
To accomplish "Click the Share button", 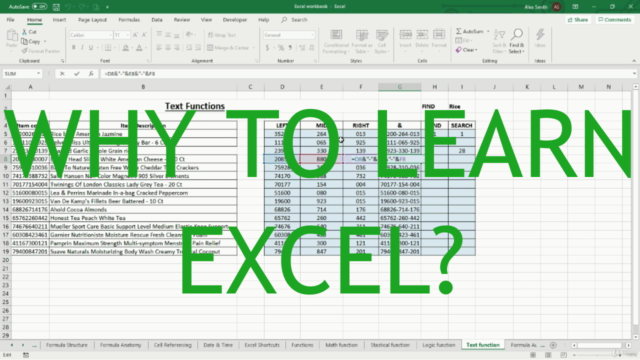I will click(578, 20).
